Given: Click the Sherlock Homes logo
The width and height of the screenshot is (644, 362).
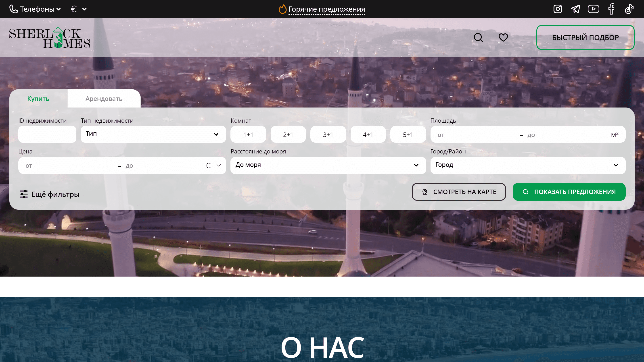Looking at the screenshot, I should pyautogui.click(x=50, y=38).
